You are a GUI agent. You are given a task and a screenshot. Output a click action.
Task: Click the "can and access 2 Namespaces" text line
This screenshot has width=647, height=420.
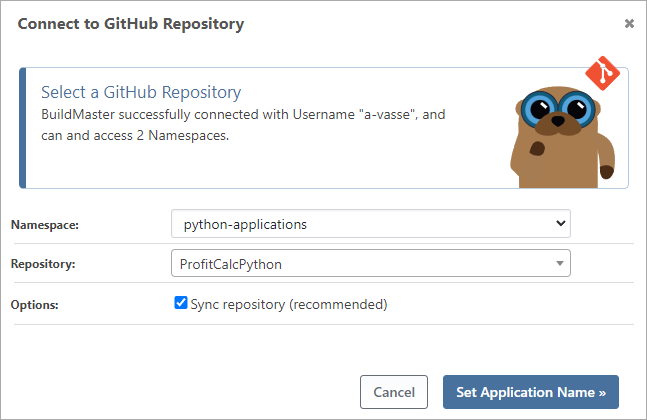click(x=135, y=136)
